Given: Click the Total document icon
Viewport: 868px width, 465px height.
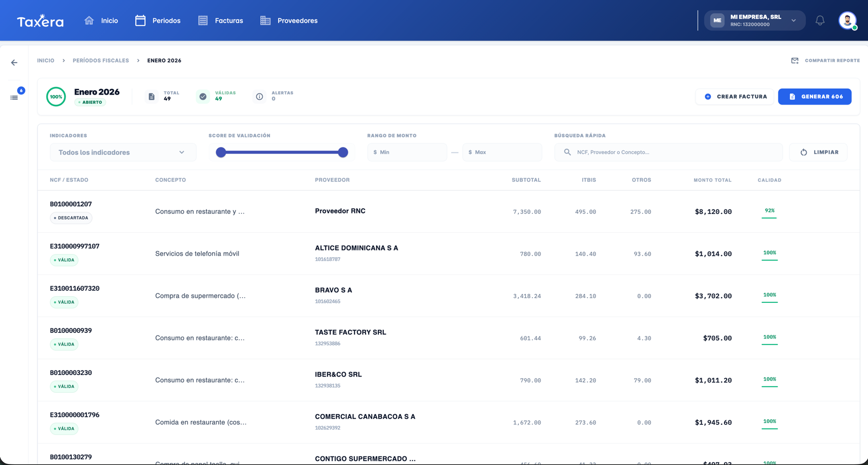Looking at the screenshot, I should pos(152,97).
